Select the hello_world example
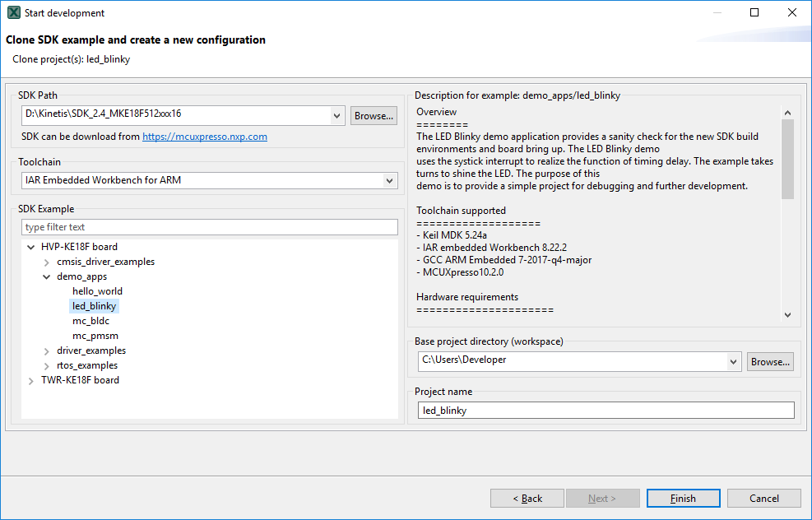The width and height of the screenshot is (812, 520). pos(97,291)
